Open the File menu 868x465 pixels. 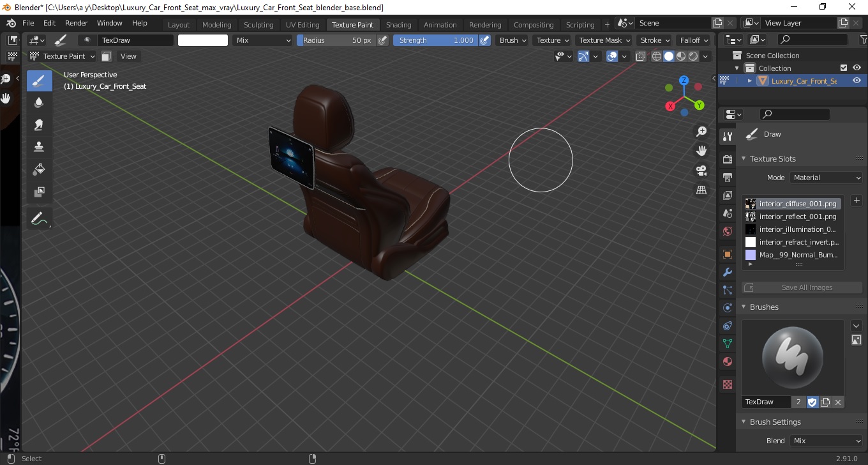point(28,23)
